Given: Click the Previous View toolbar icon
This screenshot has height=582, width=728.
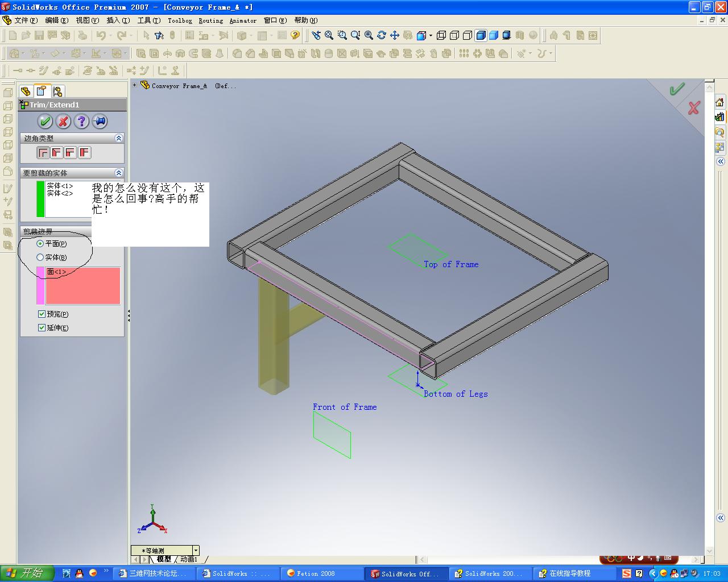Looking at the screenshot, I should click(x=316, y=36).
